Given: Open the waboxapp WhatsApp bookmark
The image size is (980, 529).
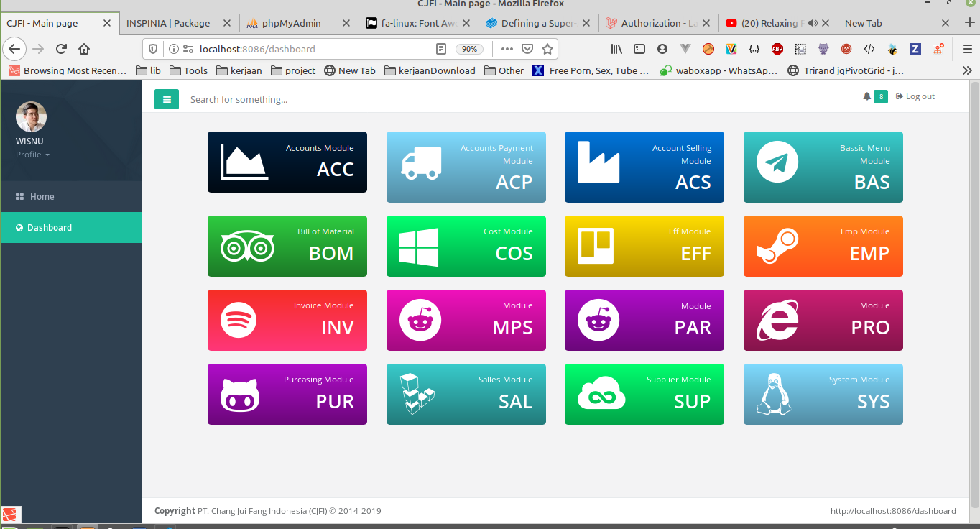Looking at the screenshot, I should [x=718, y=70].
